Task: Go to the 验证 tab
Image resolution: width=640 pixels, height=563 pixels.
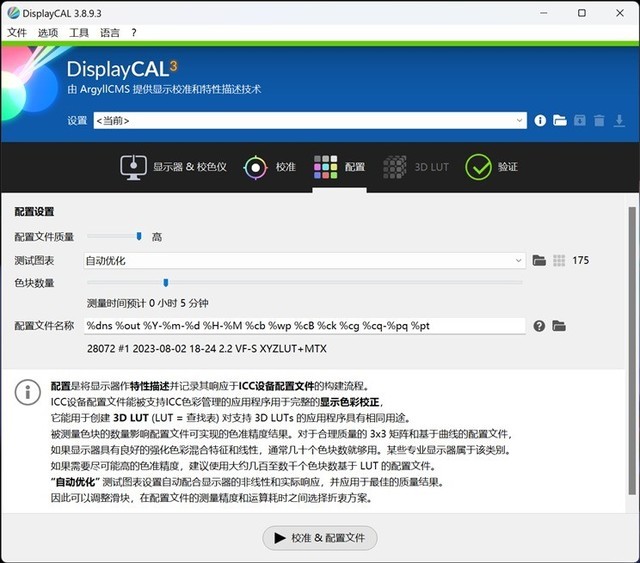Action: pyautogui.click(x=491, y=167)
